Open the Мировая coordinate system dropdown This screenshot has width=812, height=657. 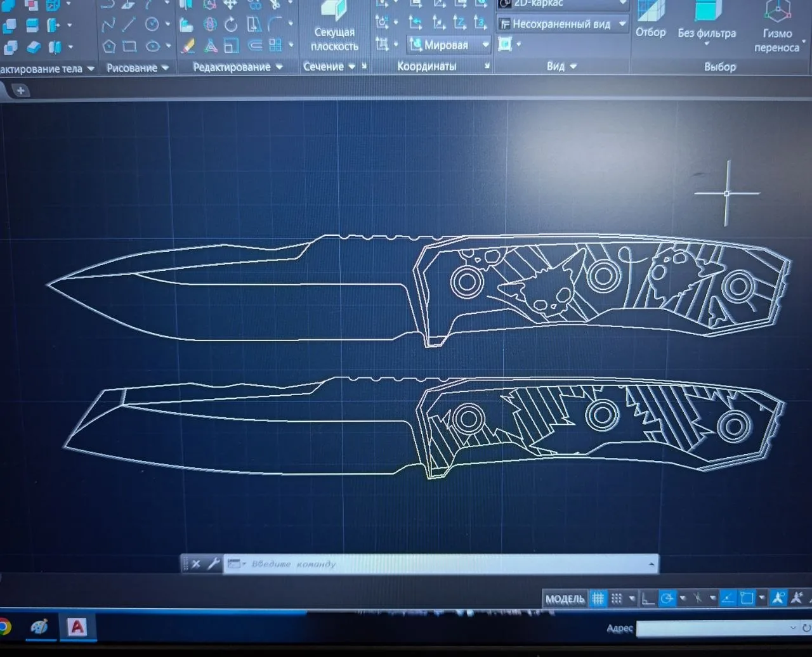click(x=450, y=45)
